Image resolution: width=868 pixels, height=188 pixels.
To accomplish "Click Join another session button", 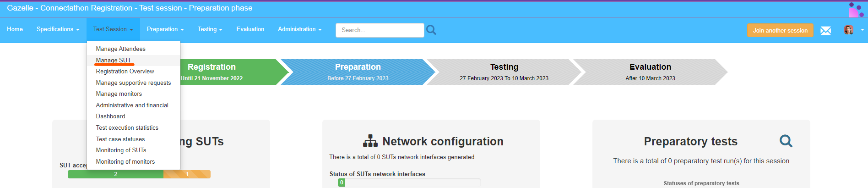I will pos(780,30).
